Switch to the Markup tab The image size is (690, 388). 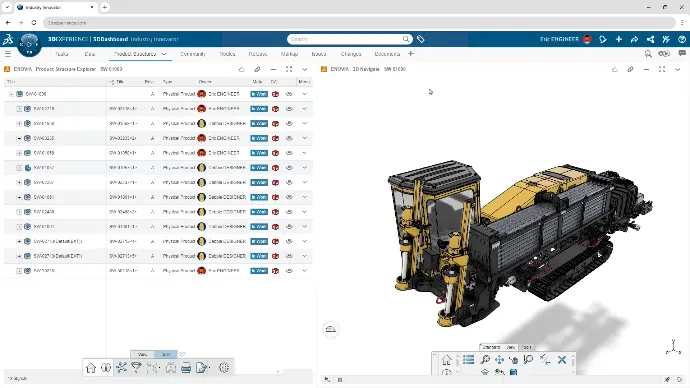coord(289,54)
